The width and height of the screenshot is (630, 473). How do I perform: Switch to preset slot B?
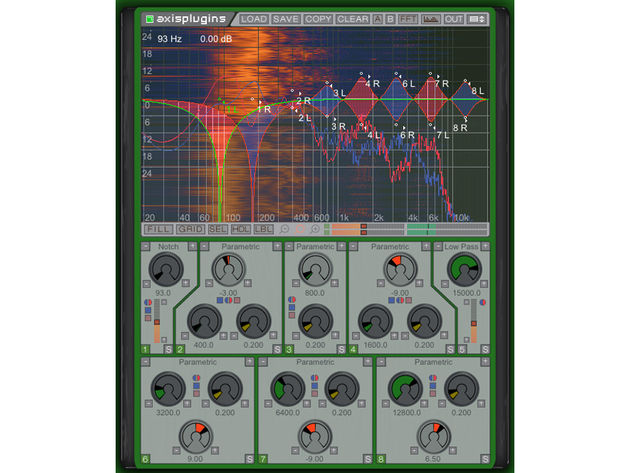coord(390,19)
